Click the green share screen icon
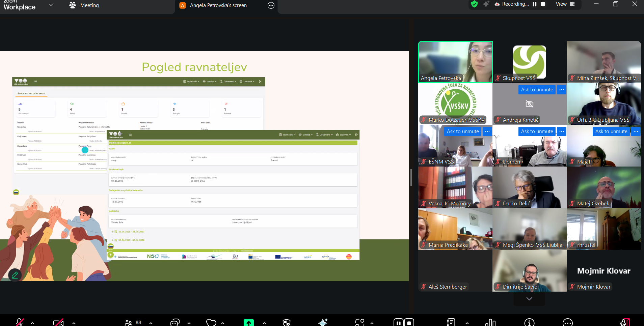644x326 pixels. (248, 323)
